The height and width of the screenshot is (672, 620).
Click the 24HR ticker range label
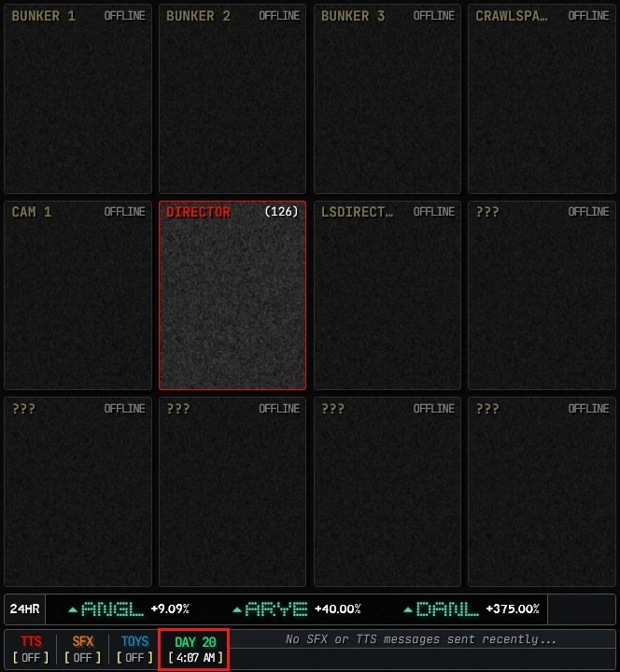(x=25, y=609)
